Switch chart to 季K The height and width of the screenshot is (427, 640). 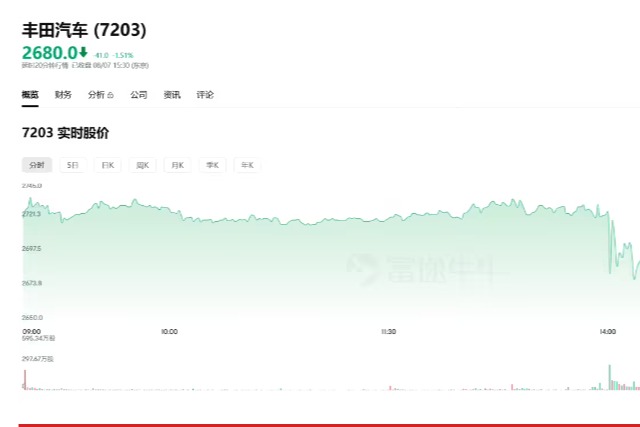point(213,165)
